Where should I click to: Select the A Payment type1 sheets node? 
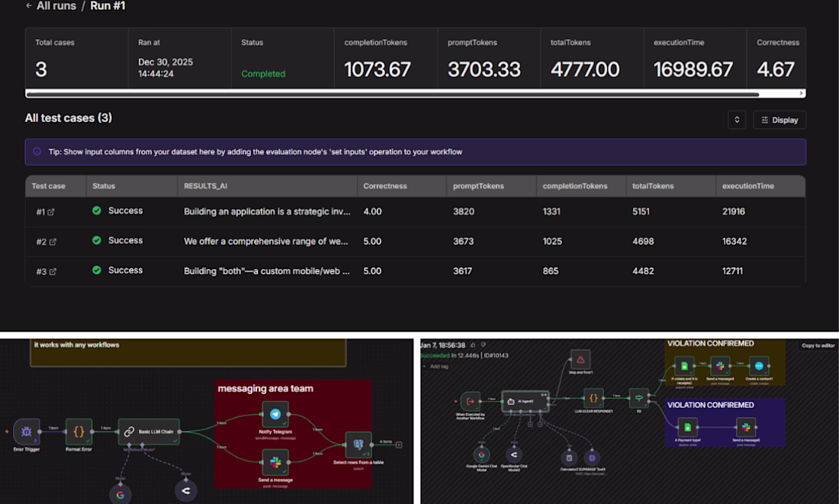[687, 427]
